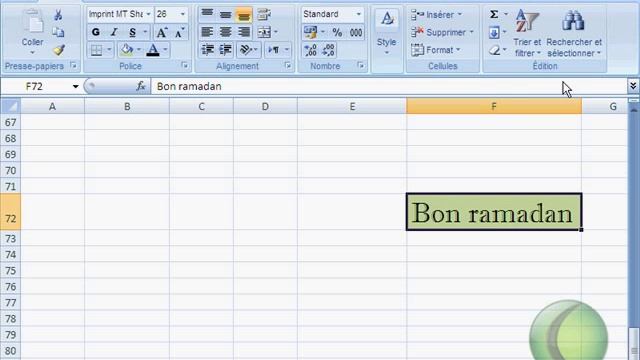Align text to top of cell
Viewport: 640px width, 360px height.
point(207,14)
